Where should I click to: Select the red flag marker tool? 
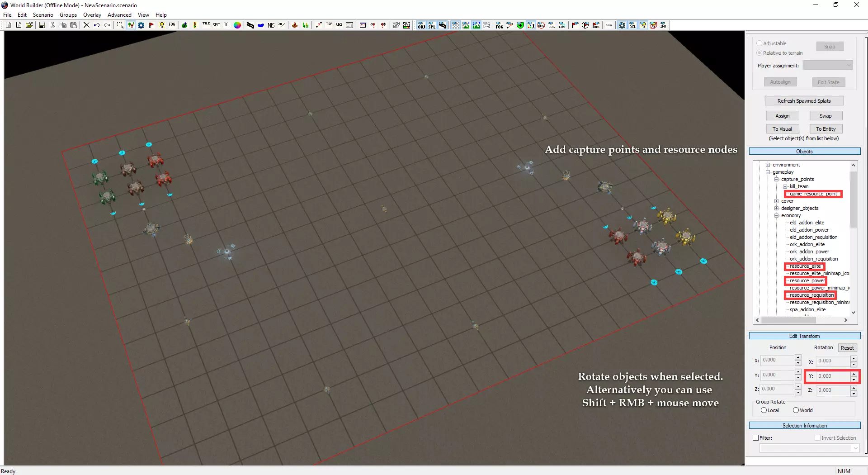pyautogui.click(x=151, y=25)
